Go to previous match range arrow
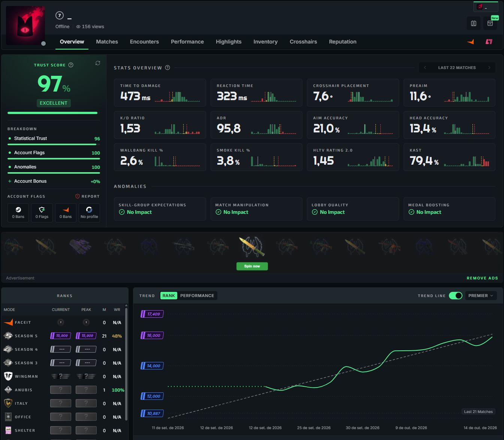This screenshot has height=440, width=504. point(425,68)
